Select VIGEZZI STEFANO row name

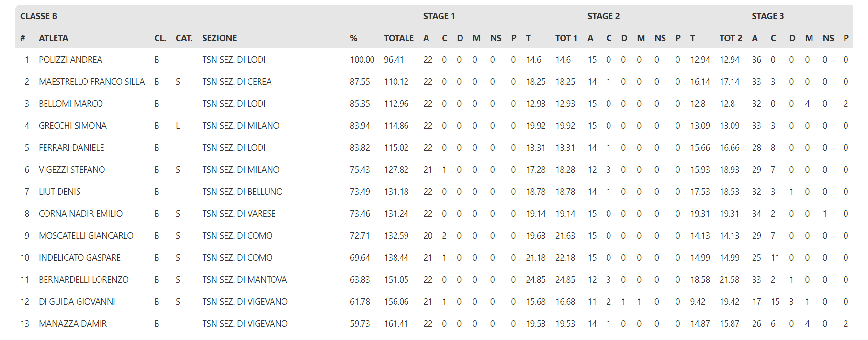tap(72, 170)
